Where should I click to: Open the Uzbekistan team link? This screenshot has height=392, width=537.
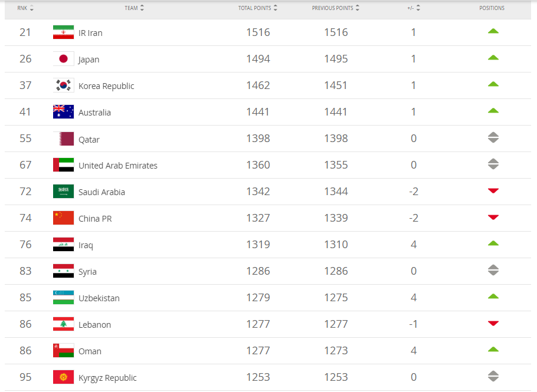pos(99,298)
